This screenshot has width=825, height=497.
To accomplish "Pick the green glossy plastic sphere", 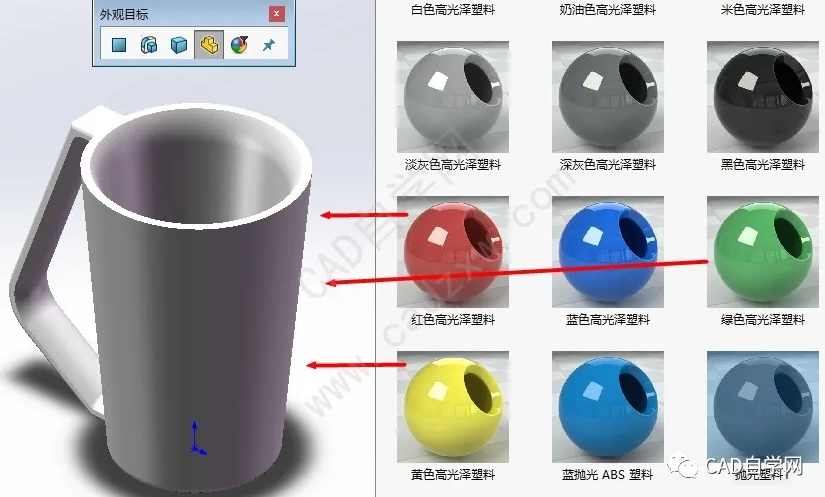I will click(x=762, y=252).
